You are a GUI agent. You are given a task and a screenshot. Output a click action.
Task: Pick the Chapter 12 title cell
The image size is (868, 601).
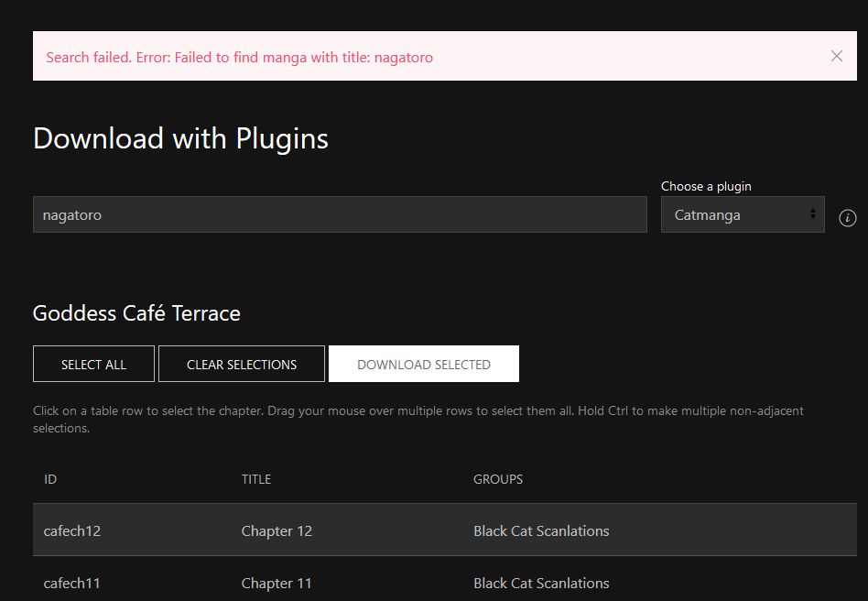(277, 531)
